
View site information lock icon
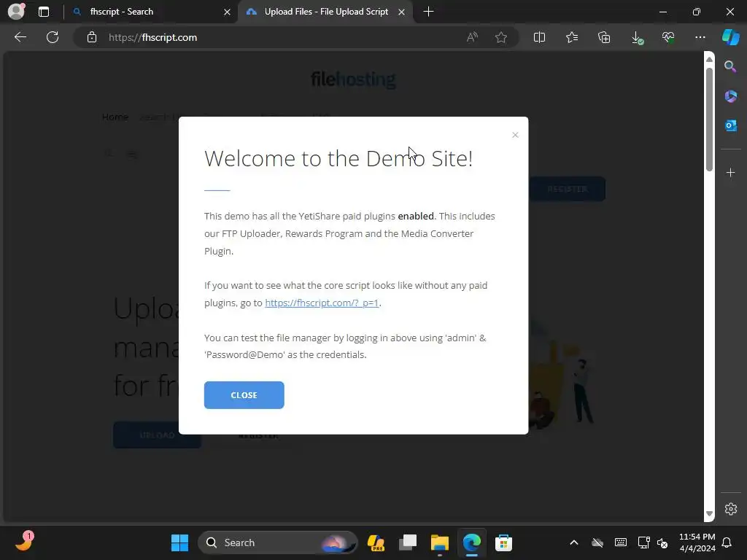[x=91, y=37]
